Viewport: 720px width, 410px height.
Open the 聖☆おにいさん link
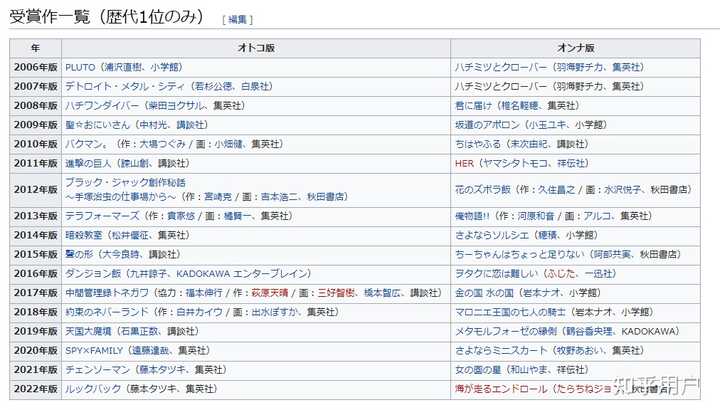coord(97,125)
